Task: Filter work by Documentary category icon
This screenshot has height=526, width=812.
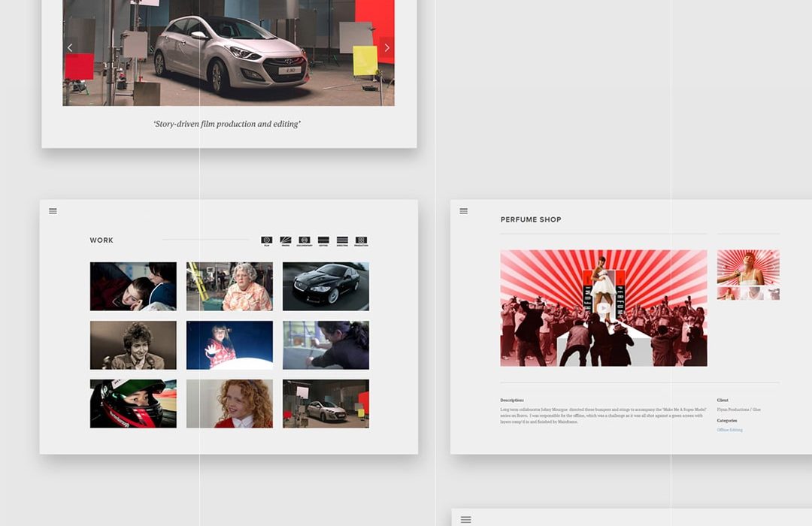Action: [x=304, y=240]
